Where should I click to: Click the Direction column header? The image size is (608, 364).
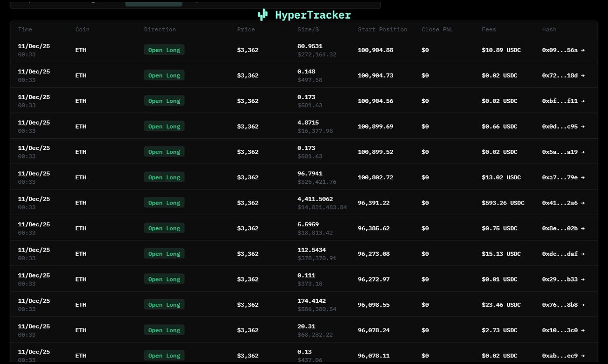coord(160,29)
